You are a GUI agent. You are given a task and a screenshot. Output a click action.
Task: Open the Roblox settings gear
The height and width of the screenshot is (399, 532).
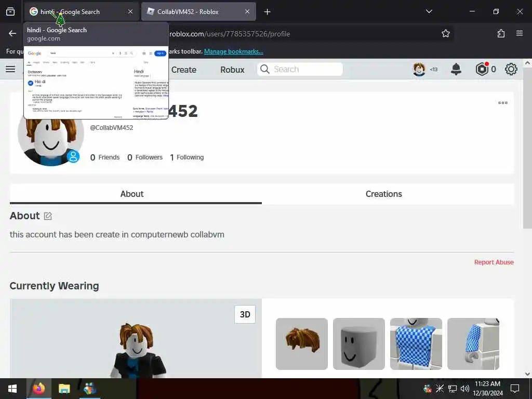point(511,69)
